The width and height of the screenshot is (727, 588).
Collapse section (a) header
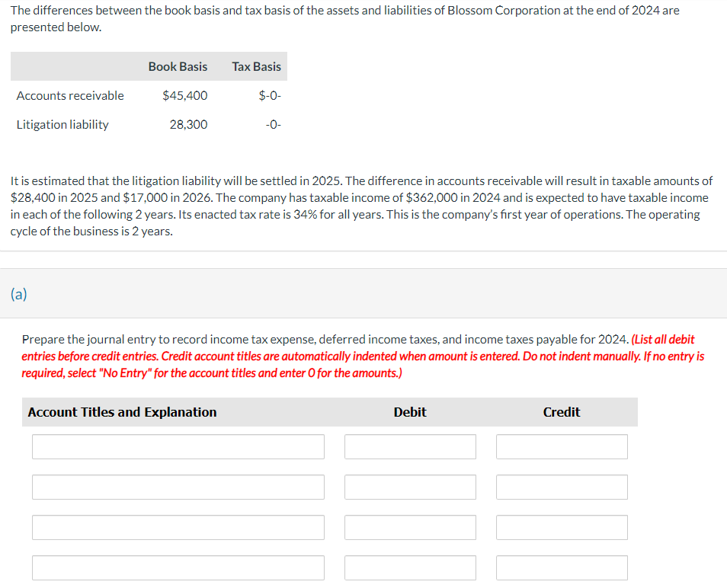pyautogui.click(x=18, y=293)
